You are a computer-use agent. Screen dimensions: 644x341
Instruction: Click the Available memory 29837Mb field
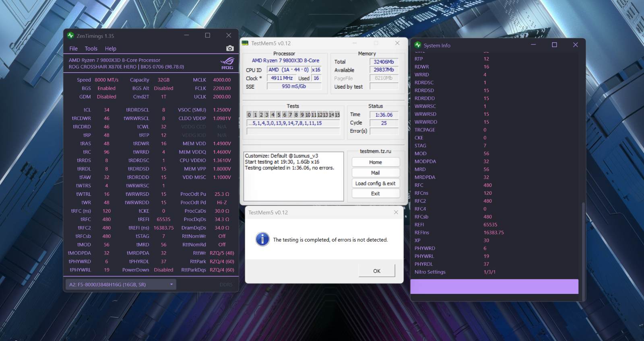[x=384, y=70]
